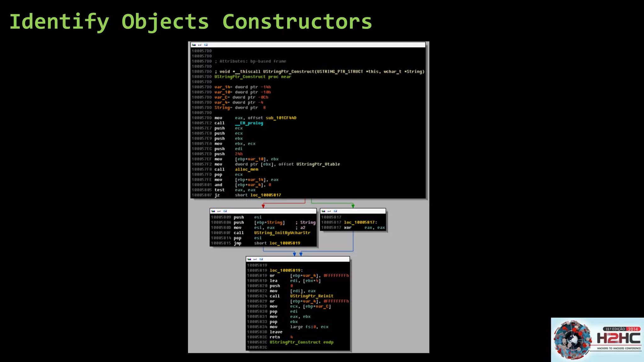Click 'loc_10005817' in the jz short instruction

pyautogui.click(x=266, y=195)
